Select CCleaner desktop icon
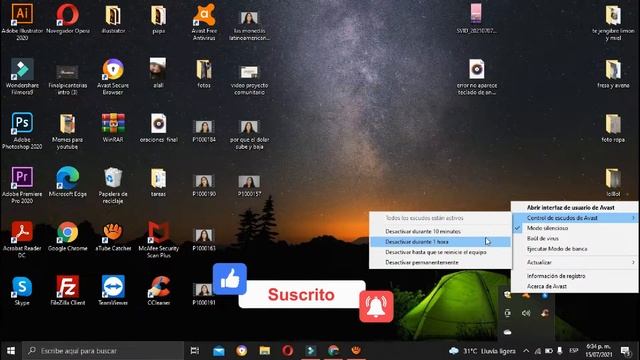Screen dimensions: 640x360 coord(159,291)
